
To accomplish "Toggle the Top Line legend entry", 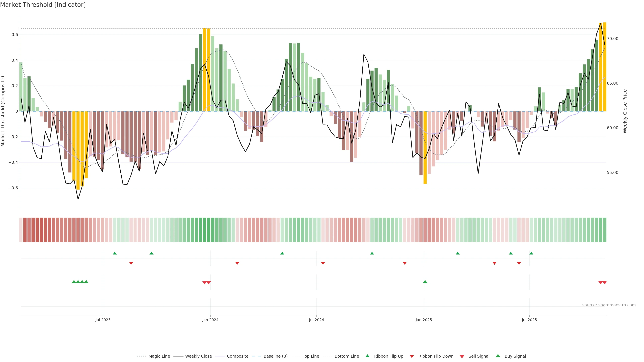I will click(x=311, y=356).
